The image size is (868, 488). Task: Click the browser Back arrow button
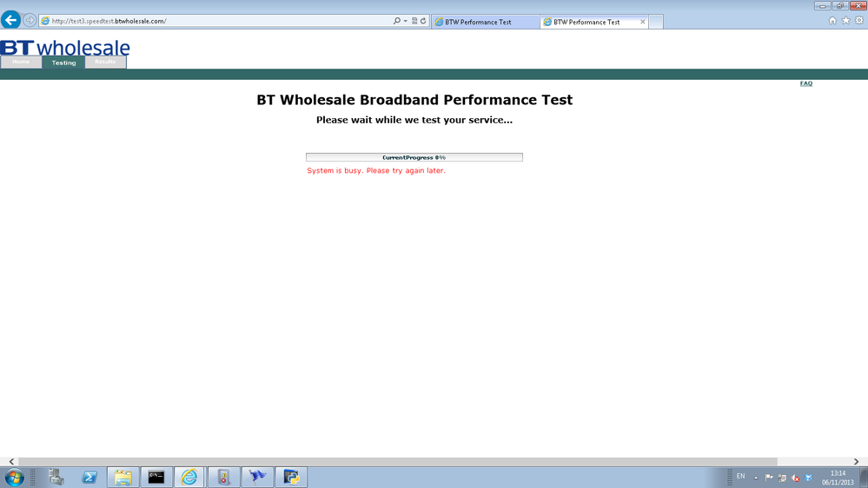pos(10,21)
